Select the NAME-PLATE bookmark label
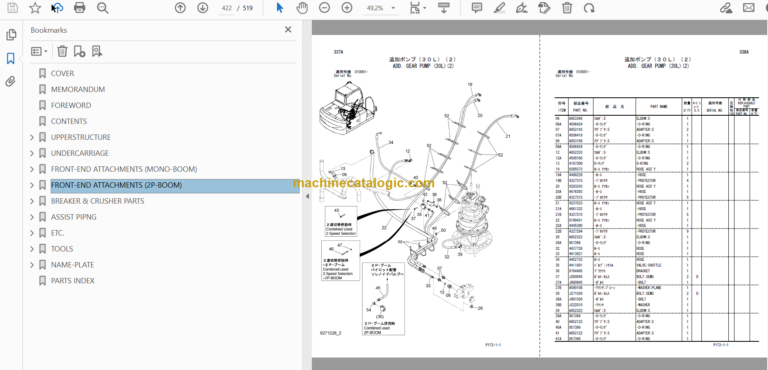 (72, 265)
